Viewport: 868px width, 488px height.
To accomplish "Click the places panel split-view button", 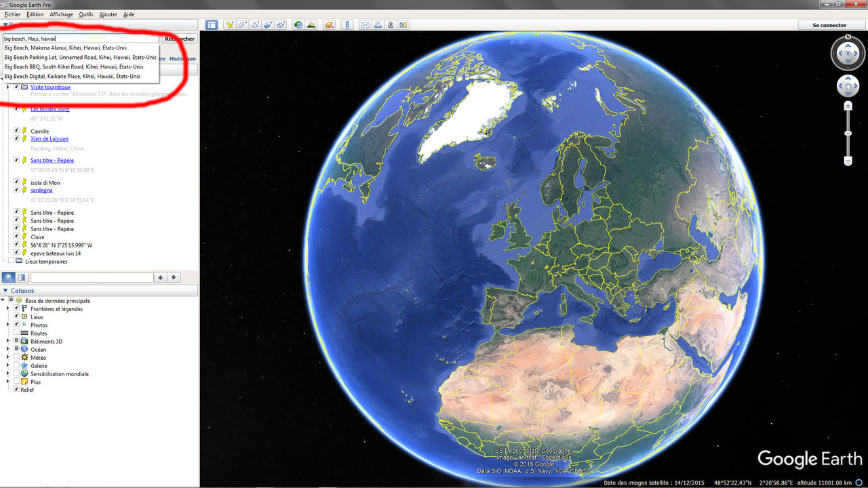I will 22,277.
